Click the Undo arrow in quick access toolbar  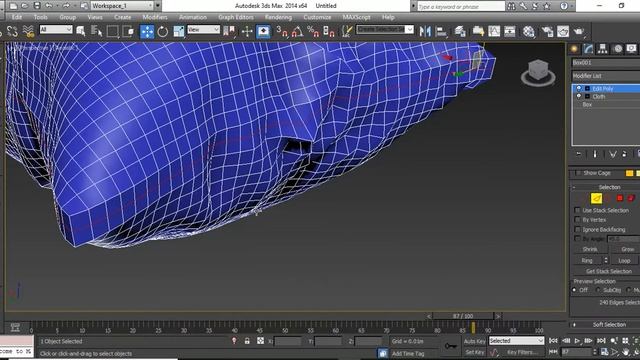click(49, 6)
